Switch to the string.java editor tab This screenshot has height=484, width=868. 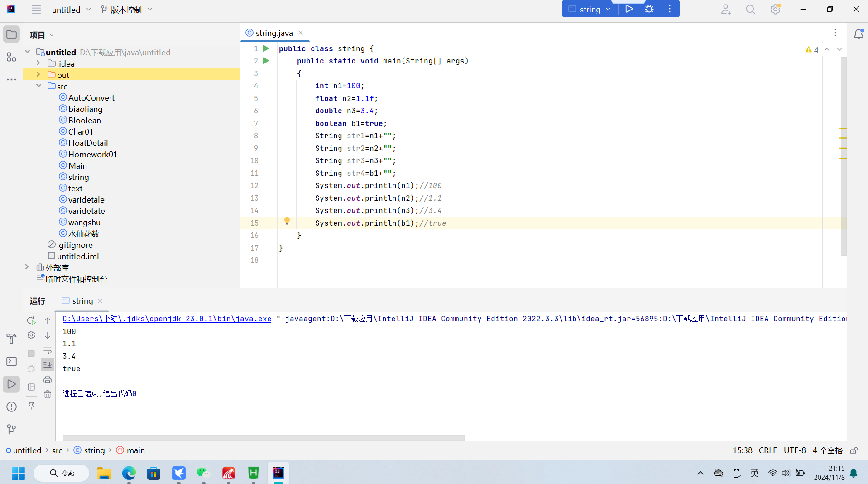273,33
